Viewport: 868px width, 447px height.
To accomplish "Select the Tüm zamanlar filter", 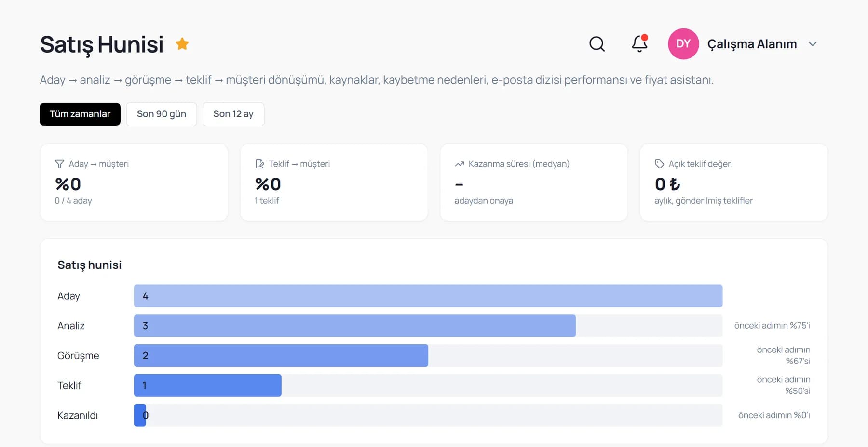I will pyautogui.click(x=80, y=114).
